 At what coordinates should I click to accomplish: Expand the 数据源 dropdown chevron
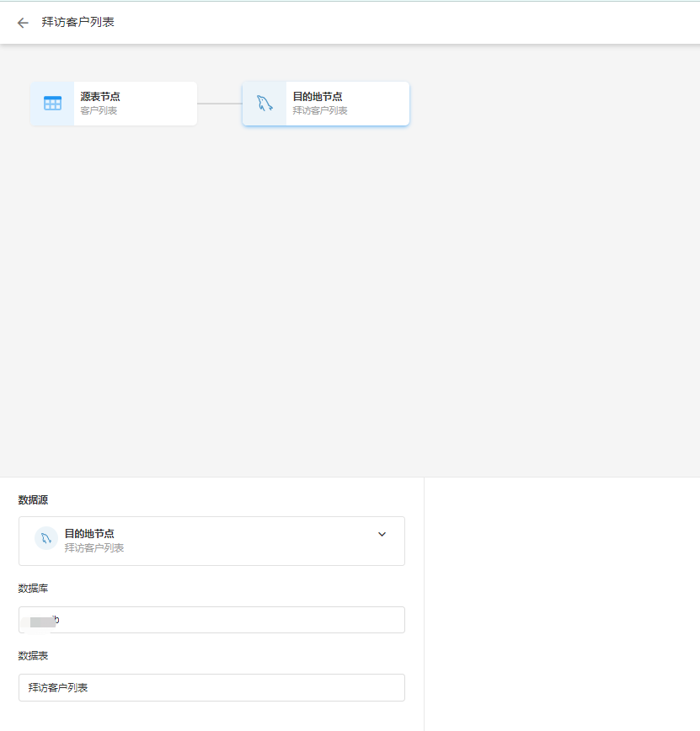(x=382, y=535)
